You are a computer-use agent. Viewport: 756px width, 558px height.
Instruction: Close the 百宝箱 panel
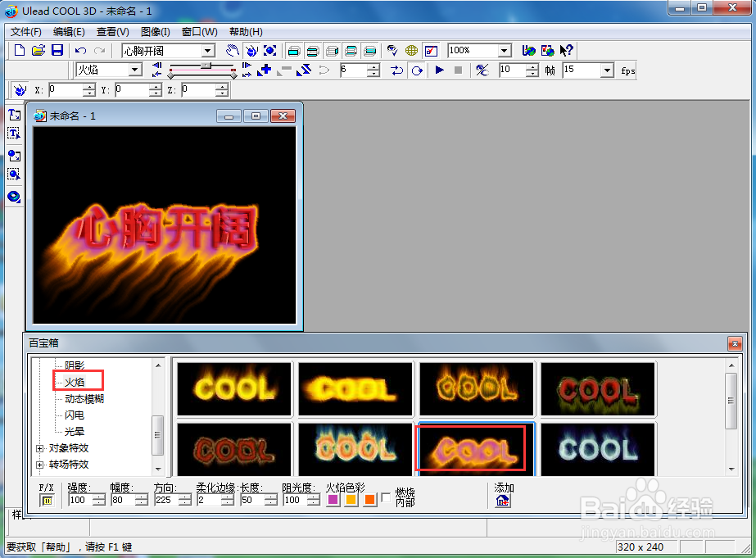click(x=735, y=344)
